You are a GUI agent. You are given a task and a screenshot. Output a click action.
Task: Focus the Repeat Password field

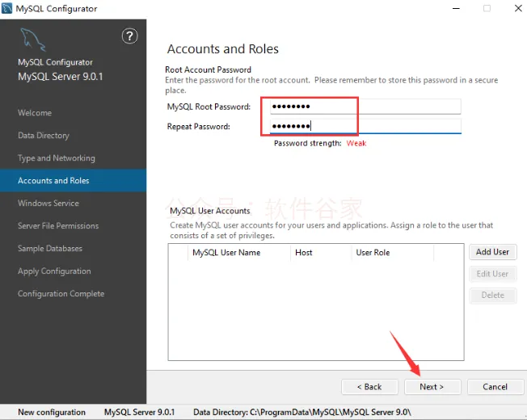(x=365, y=126)
